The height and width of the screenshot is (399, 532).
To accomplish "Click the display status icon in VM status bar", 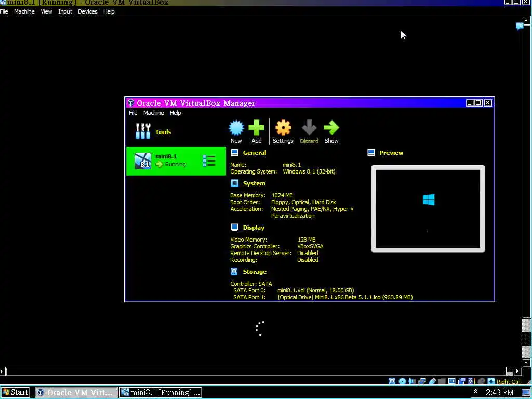I will point(451,381).
